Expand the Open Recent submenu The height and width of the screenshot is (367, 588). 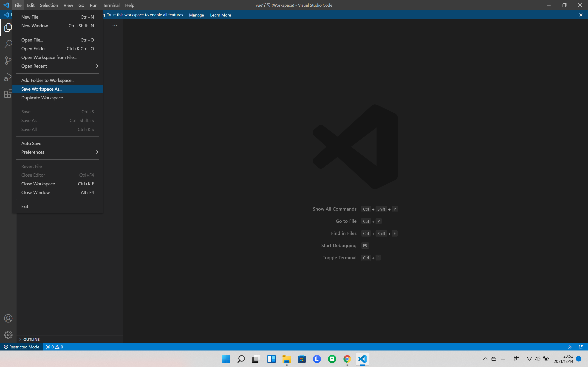point(58,66)
